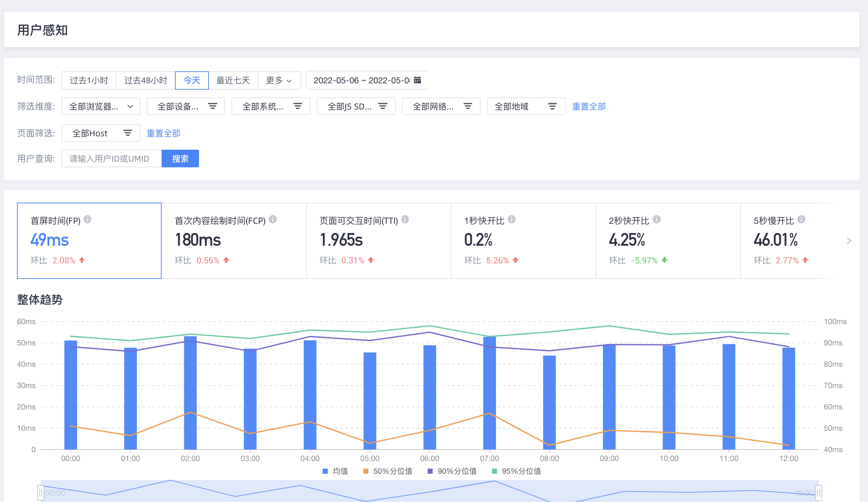Click info icon next to 首屏时间(FP)
The height and width of the screenshot is (502, 868).
[x=88, y=220]
